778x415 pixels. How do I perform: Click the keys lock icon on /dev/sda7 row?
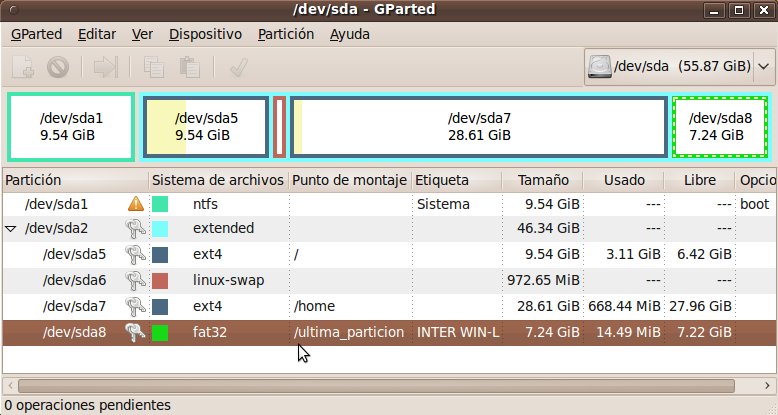click(x=135, y=306)
